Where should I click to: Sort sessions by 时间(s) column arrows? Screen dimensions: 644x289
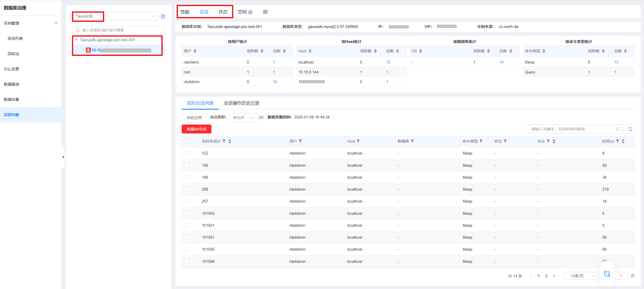coord(623,141)
